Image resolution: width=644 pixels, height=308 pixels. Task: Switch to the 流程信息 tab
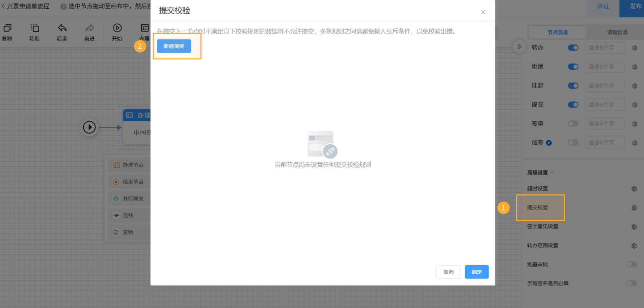[x=617, y=32]
